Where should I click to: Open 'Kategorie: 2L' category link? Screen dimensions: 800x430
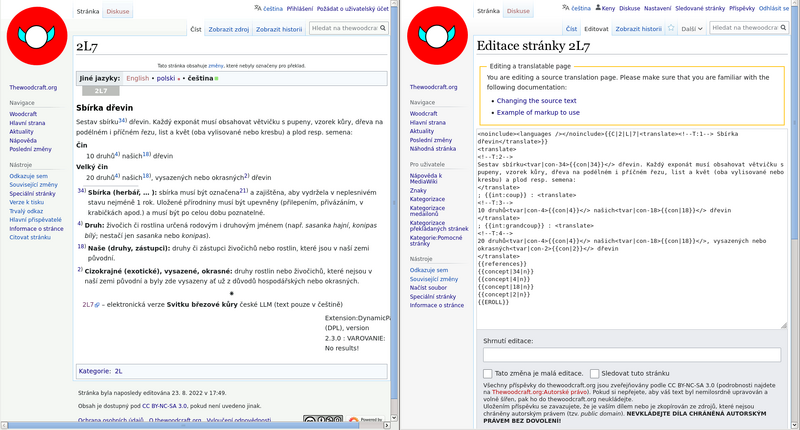(118, 371)
